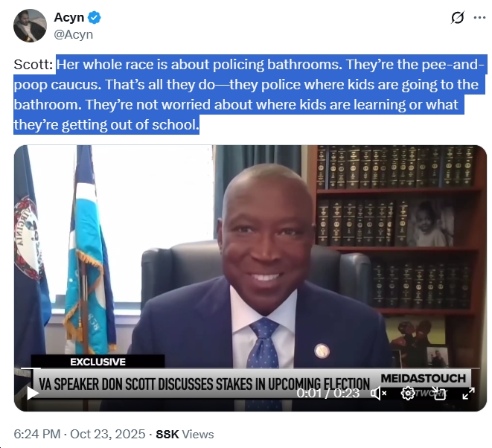This screenshot has width=492, height=448.
Task: Open the three-dot More menu
Action: (x=480, y=18)
